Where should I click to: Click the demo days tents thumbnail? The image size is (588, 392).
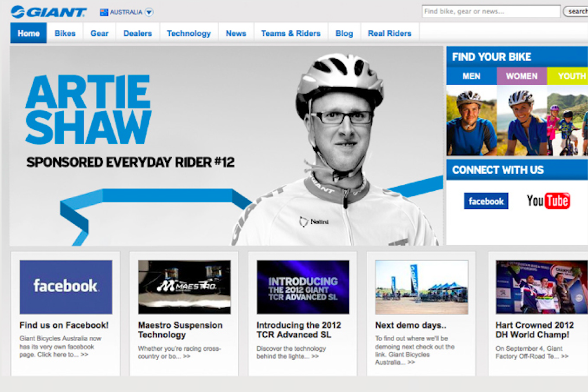pos(422,287)
